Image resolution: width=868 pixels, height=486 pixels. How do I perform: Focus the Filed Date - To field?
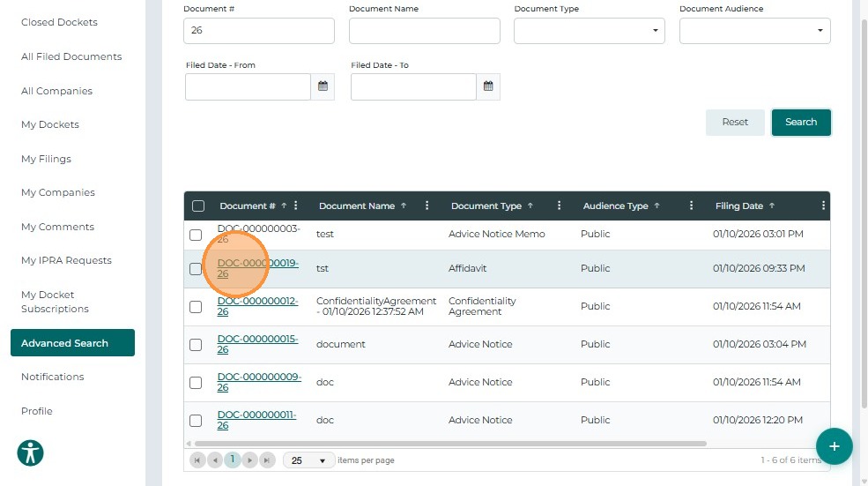413,86
